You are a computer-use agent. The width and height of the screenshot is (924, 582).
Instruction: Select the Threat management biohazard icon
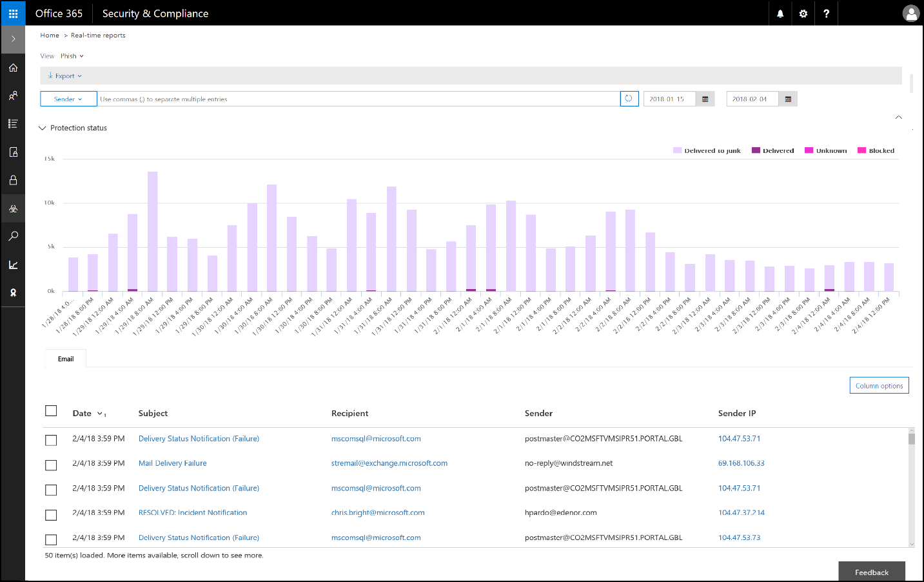(x=13, y=208)
